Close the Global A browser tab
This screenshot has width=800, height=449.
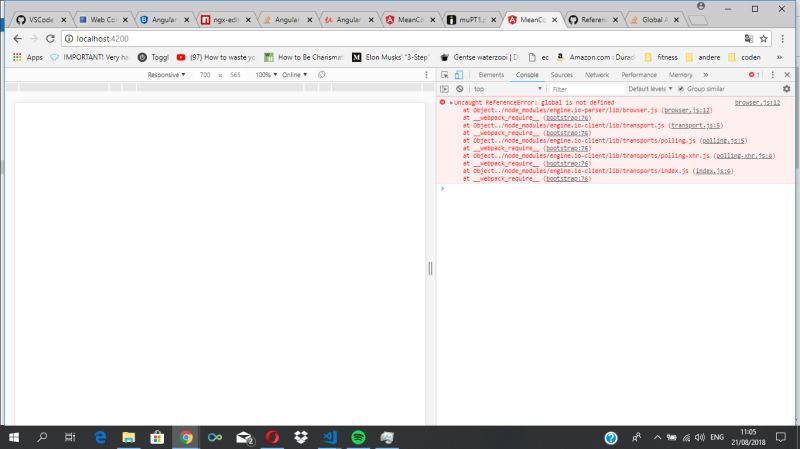click(x=677, y=20)
